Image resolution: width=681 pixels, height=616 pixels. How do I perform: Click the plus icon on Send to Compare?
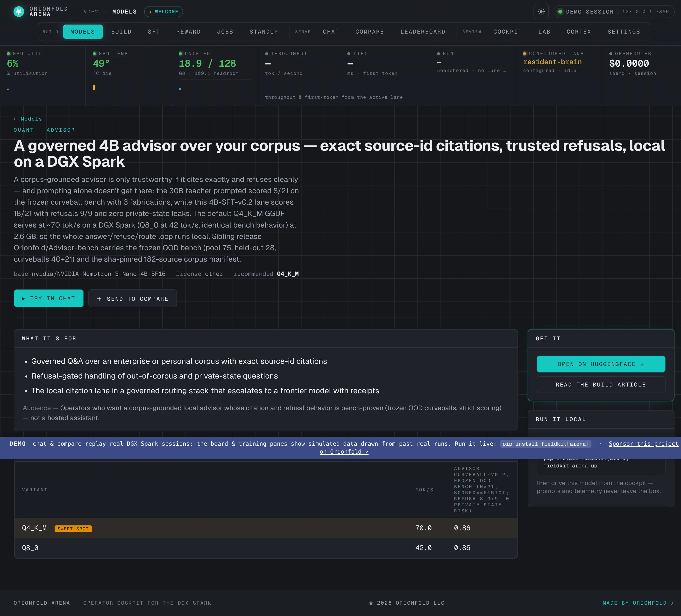tap(99, 299)
